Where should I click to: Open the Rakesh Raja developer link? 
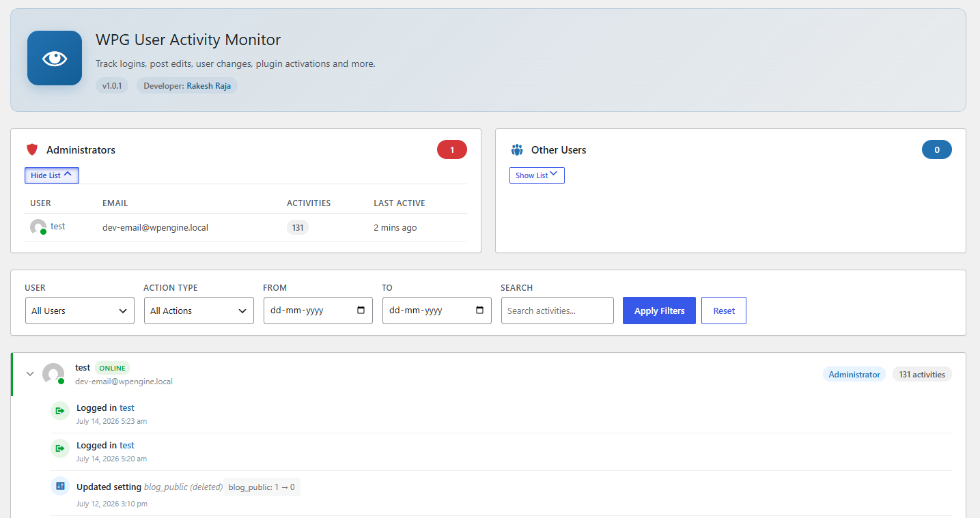[208, 86]
